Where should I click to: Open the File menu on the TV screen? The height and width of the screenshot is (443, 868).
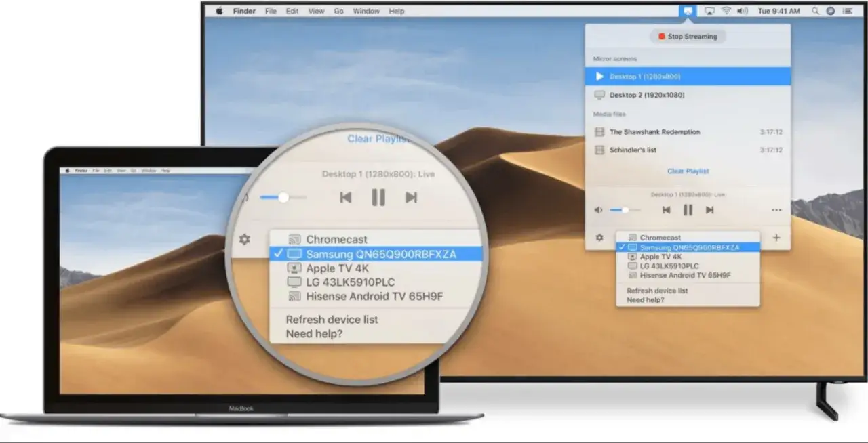[x=271, y=11]
